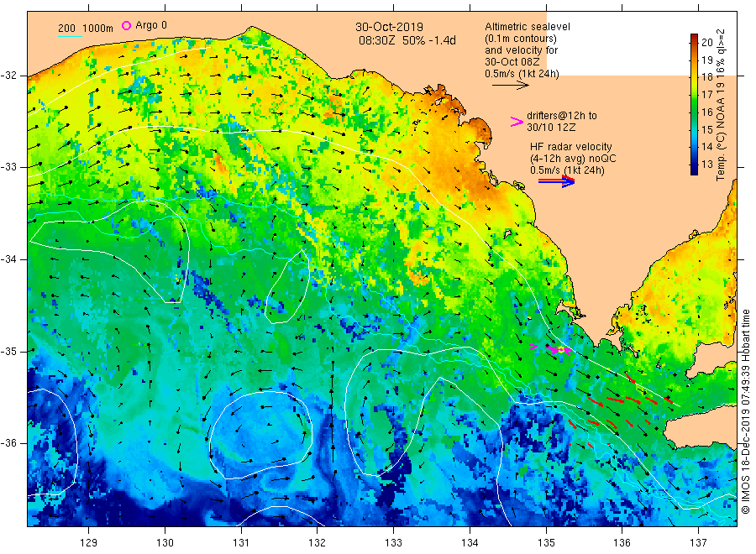Click the temperature color scale bar
756x554 pixels.
(x=694, y=104)
